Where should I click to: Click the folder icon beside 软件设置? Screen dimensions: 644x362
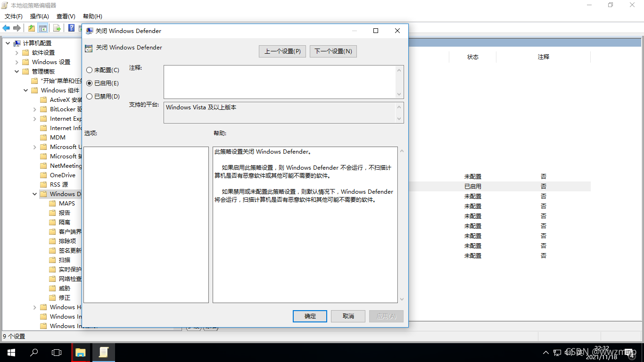pyautogui.click(x=26, y=53)
